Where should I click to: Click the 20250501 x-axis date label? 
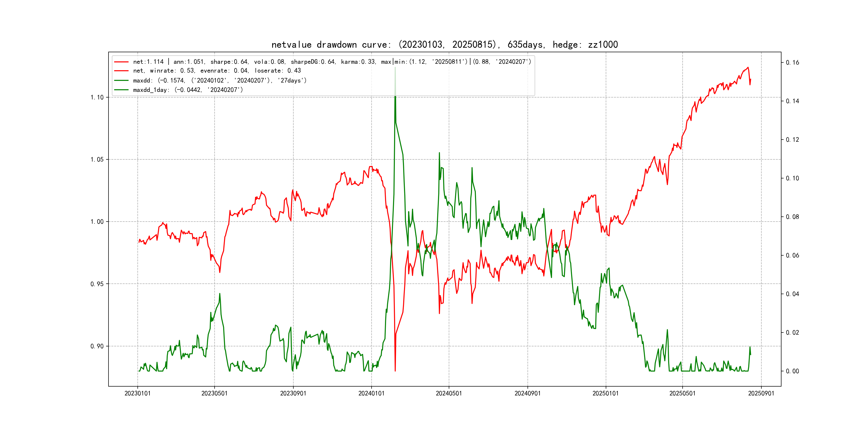coord(682,393)
